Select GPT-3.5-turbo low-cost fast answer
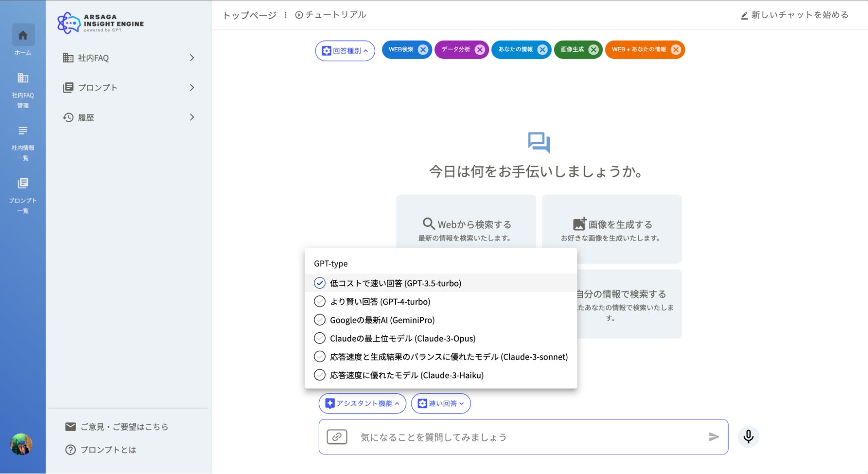The image size is (868, 474). click(441, 283)
